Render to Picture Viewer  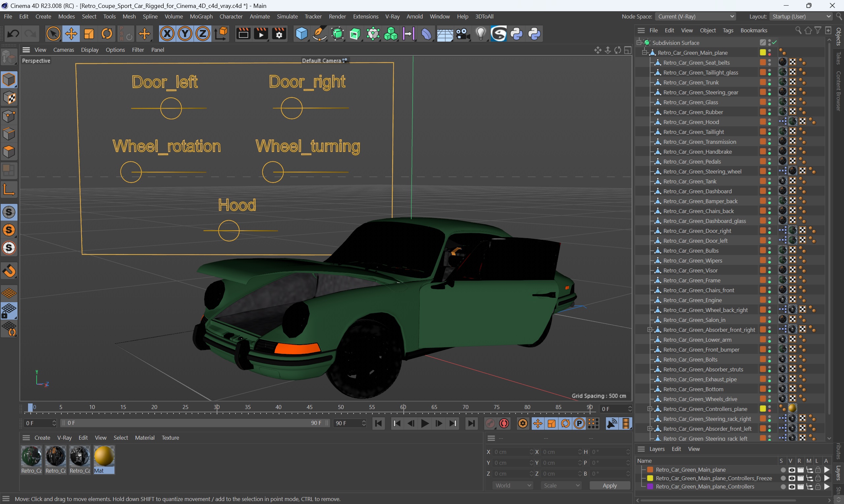261,34
